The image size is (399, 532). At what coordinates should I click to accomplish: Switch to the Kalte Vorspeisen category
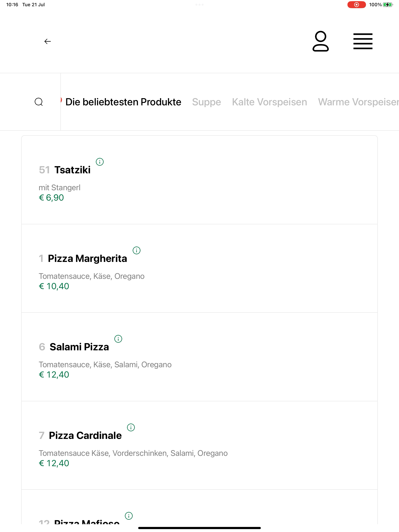269,102
